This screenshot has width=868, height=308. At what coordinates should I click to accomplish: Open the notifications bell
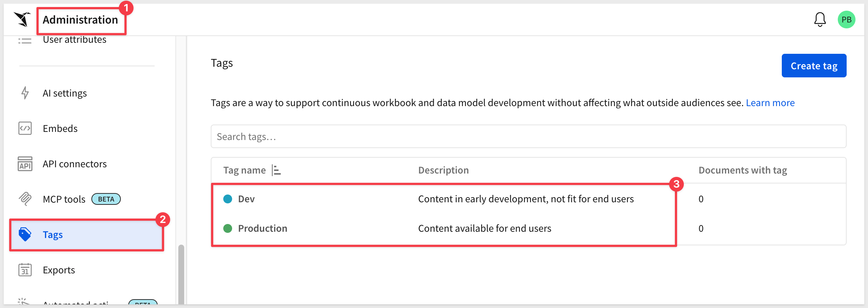(820, 20)
